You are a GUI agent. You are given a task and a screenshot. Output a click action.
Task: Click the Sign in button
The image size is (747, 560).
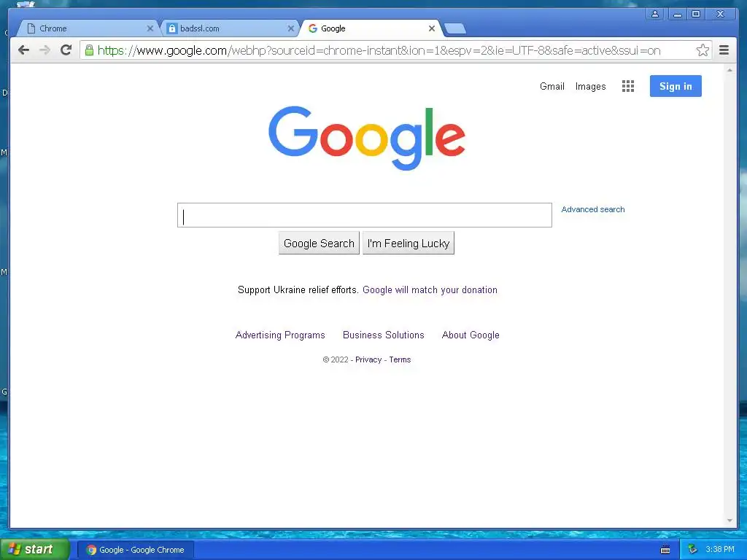click(676, 86)
